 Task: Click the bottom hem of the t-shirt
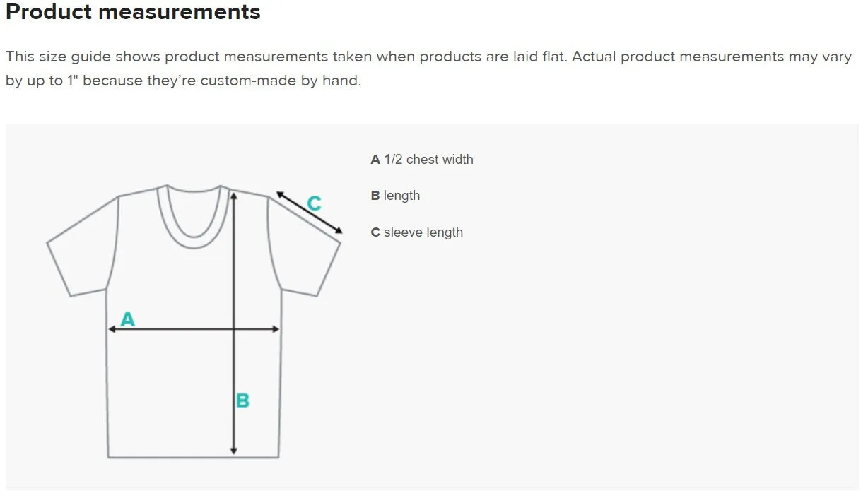(194, 457)
